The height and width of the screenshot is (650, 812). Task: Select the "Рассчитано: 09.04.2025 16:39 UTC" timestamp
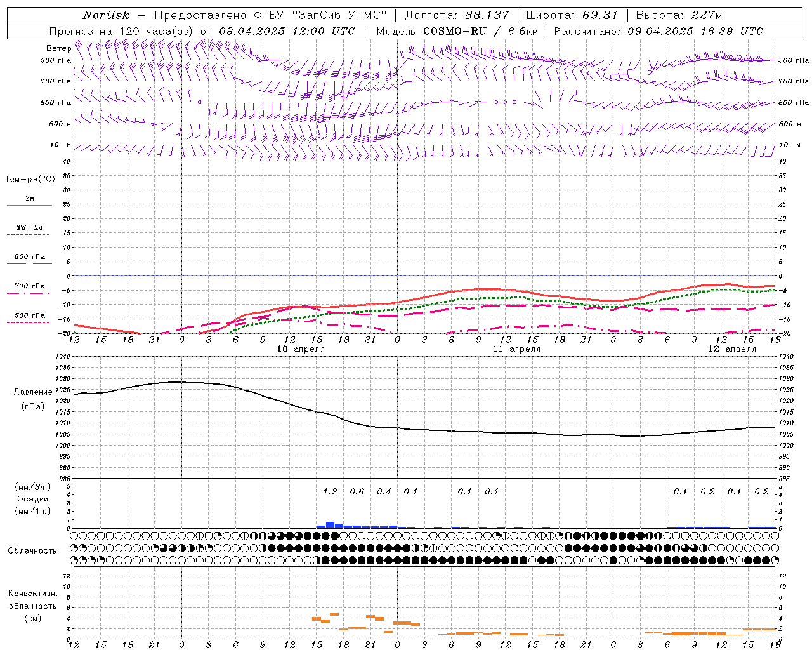coord(658,31)
